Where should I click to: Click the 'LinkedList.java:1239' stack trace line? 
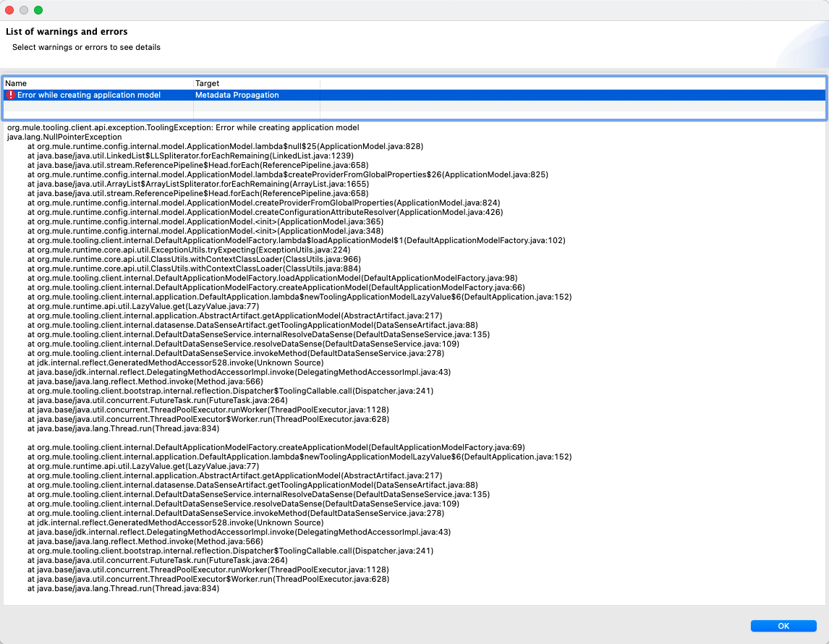[x=190, y=156]
